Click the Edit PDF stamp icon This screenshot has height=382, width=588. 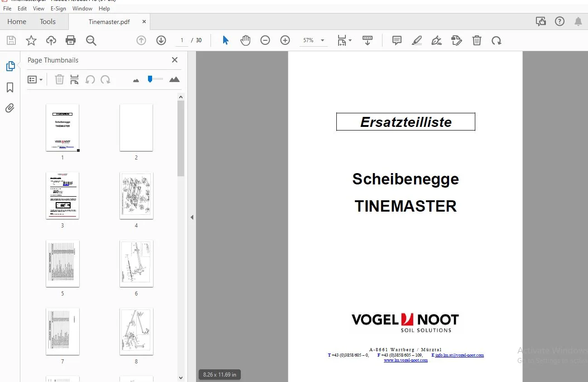coord(457,40)
